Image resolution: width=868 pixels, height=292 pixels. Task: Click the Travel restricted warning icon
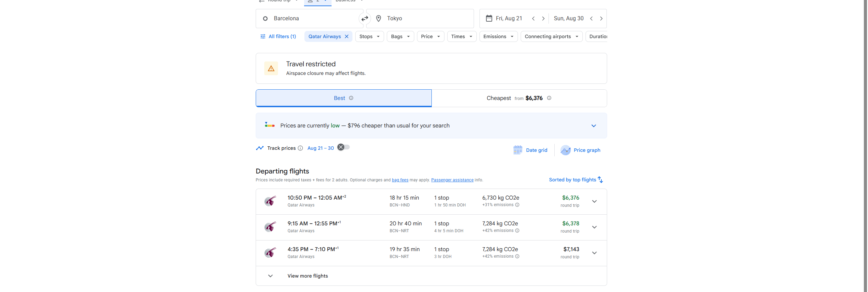pyautogui.click(x=271, y=68)
